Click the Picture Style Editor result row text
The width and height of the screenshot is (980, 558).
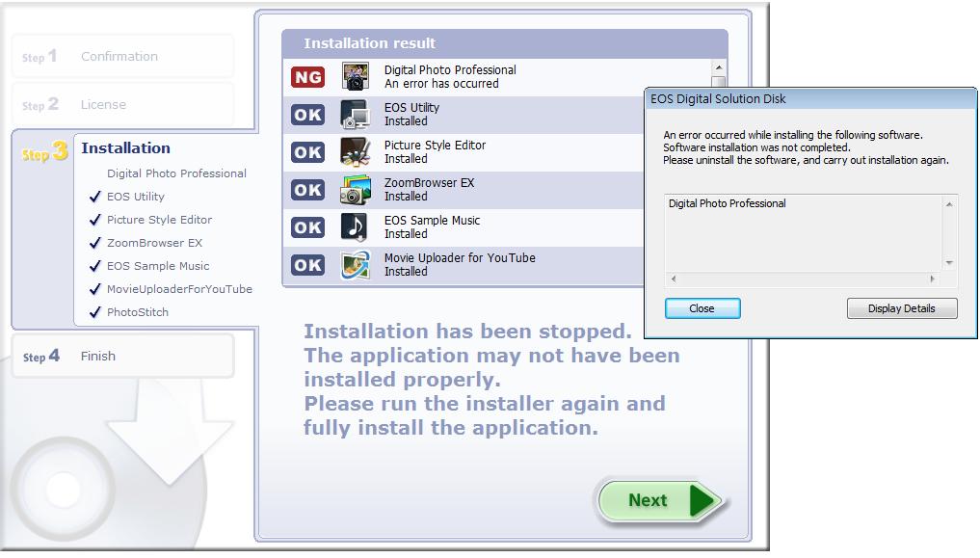point(435,152)
